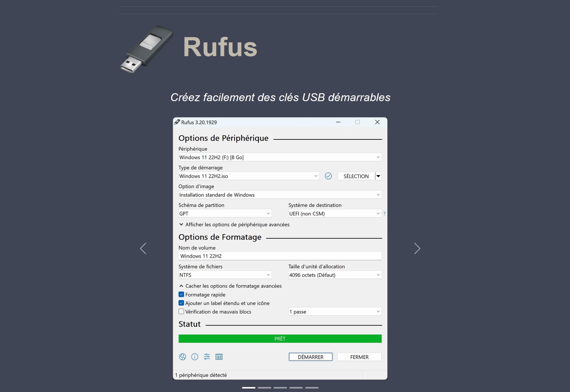
Task: Click the DÉMARRER button
Action: tap(310, 357)
